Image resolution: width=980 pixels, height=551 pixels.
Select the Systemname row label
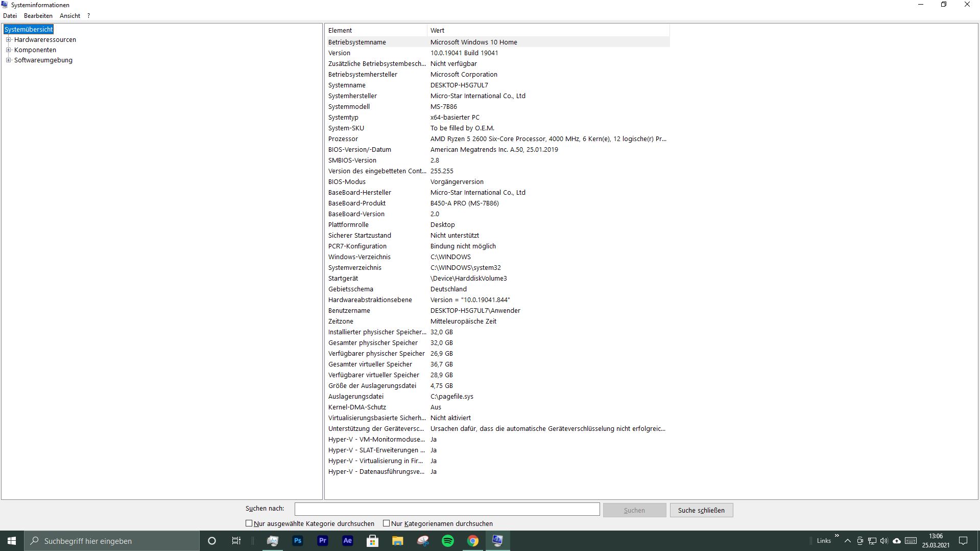coord(347,85)
